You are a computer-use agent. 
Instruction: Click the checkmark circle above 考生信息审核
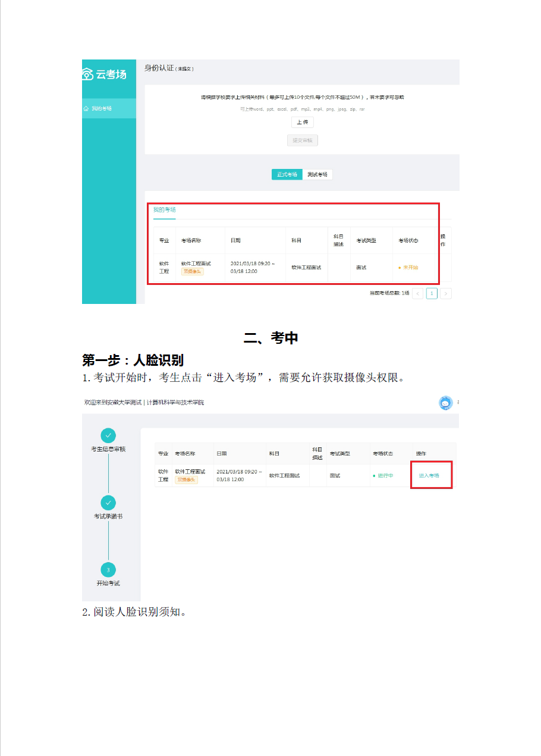[108, 435]
